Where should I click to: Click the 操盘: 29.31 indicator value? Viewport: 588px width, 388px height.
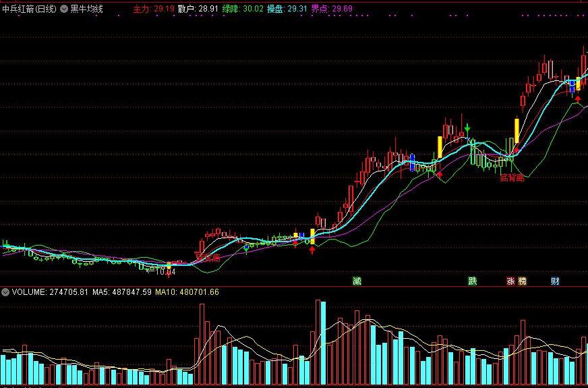[287, 9]
